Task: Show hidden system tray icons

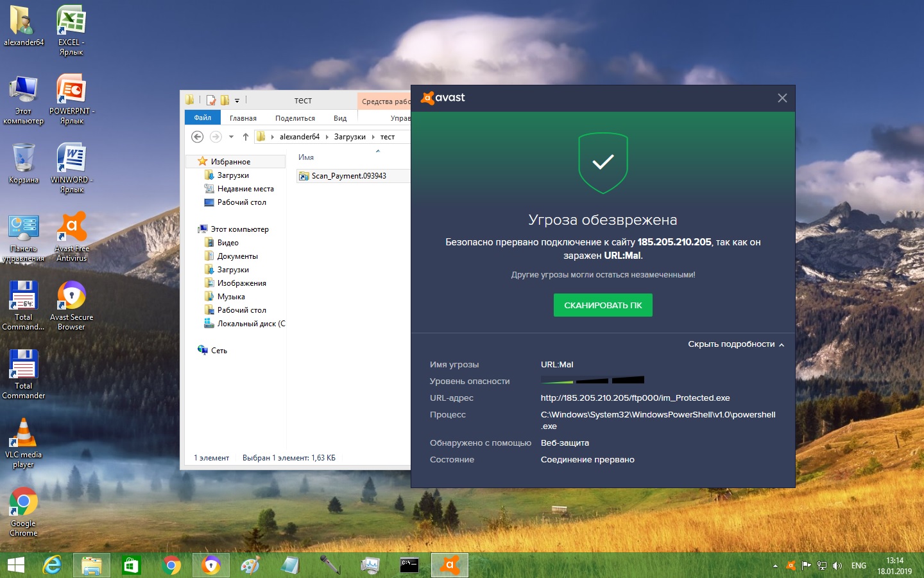Action: 775,566
